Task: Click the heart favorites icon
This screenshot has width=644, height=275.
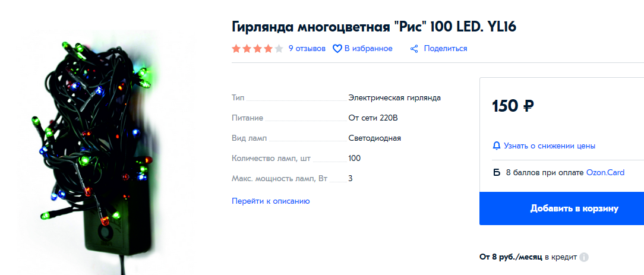Action: tap(337, 49)
